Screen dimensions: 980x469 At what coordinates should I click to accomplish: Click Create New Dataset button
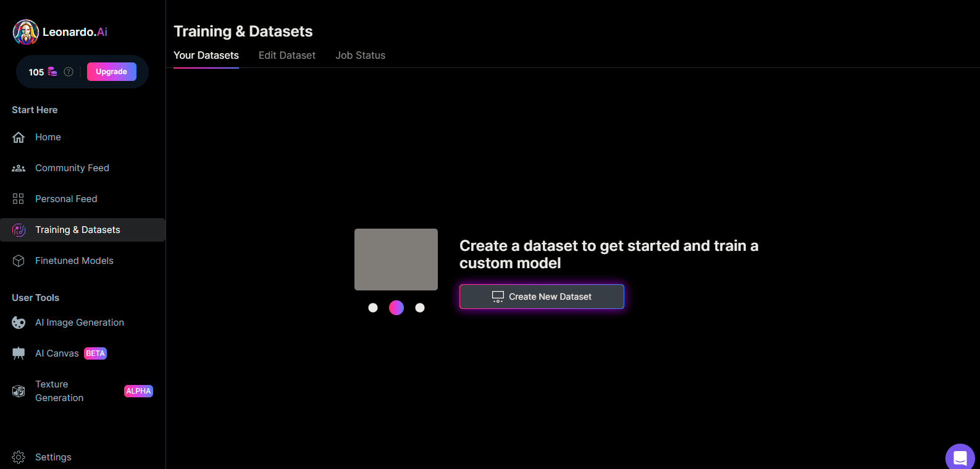tap(542, 297)
